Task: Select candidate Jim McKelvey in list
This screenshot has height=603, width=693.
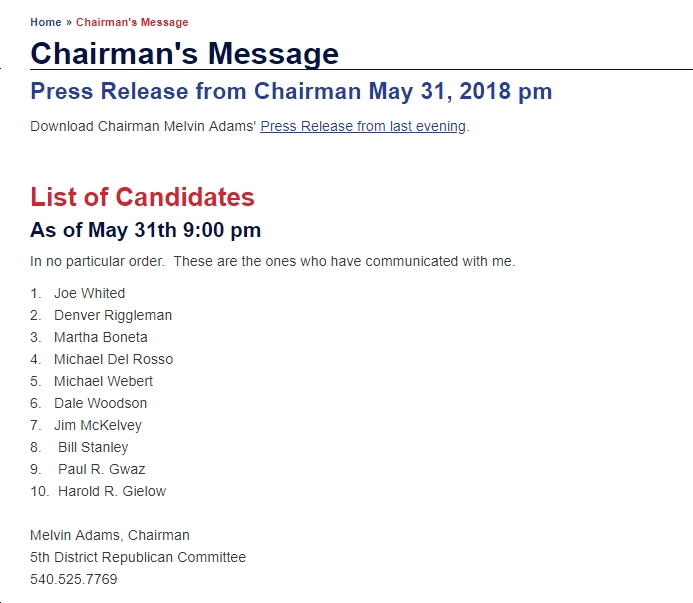Action: [98, 425]
